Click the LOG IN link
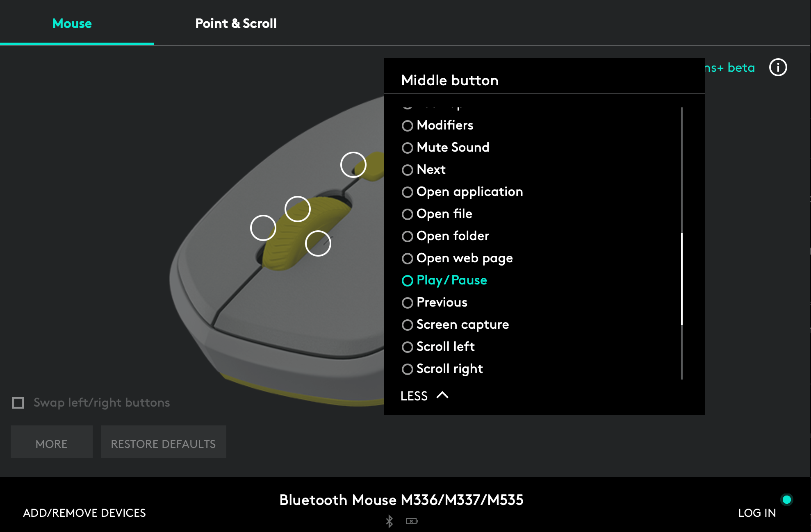 pos(757,513)
